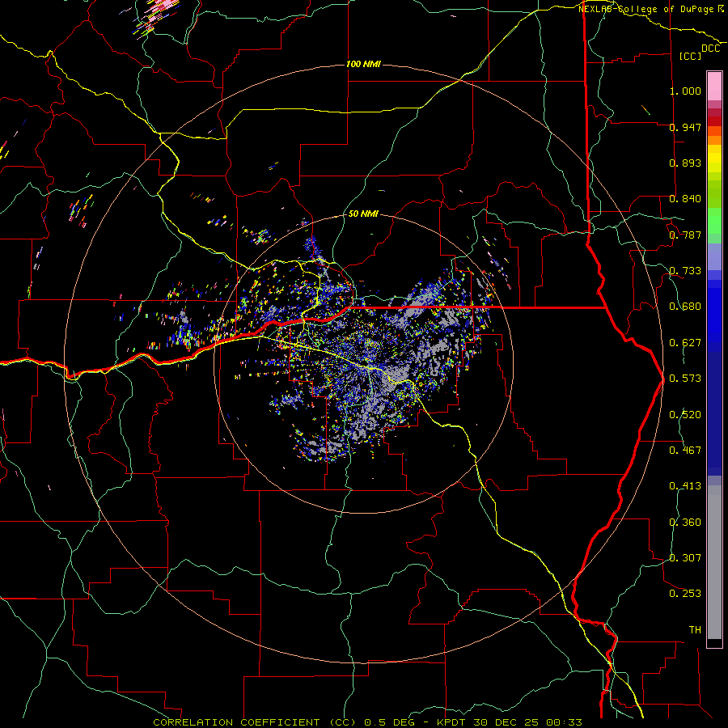Click the 0.467 value on color scale
The width and height of the screenshot is (728, 728).
685,451
